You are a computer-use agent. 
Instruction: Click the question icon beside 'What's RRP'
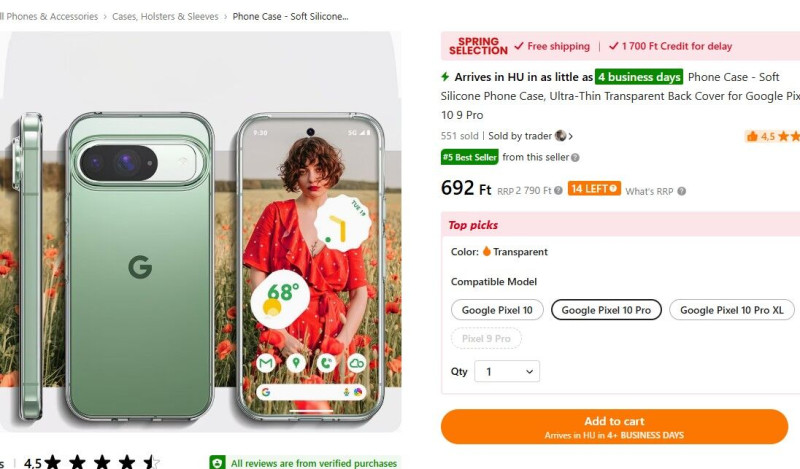point(681,191)
